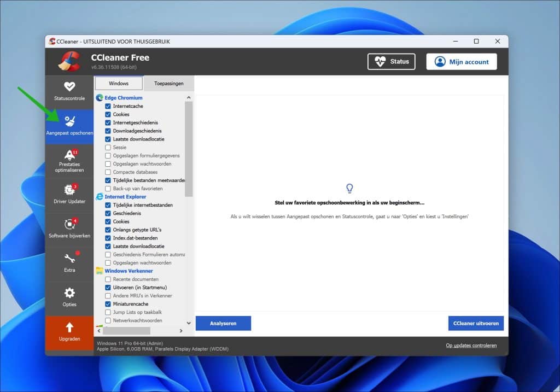Uncheck Internetcache under Edge Chromium
Image resolution: width=560 pixels, height=392 pixels.
pyautogui.click(x=108, y=106)
